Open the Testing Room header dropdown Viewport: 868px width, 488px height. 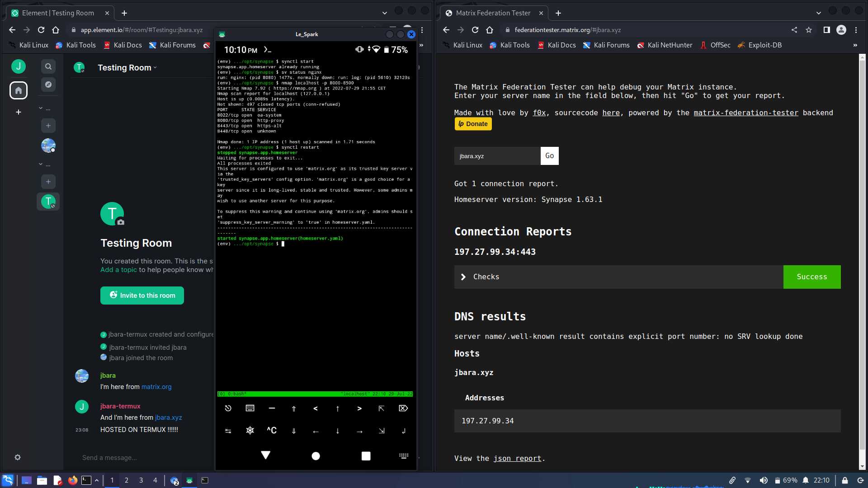(x=127, y=68)
